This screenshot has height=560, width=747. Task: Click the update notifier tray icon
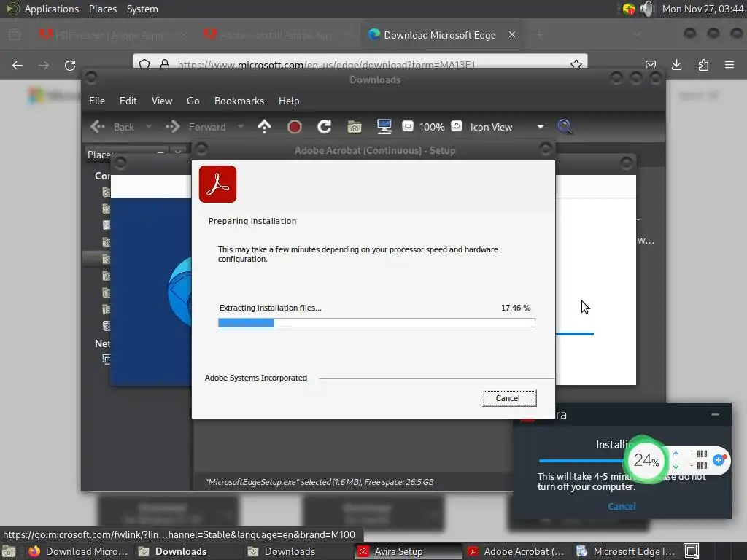(628, 9)
